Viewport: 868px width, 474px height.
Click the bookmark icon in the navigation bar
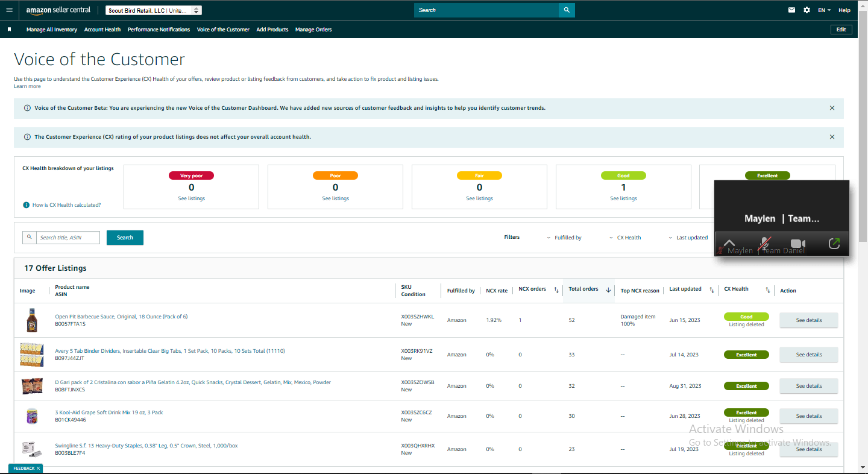click(x=9, y=30)
